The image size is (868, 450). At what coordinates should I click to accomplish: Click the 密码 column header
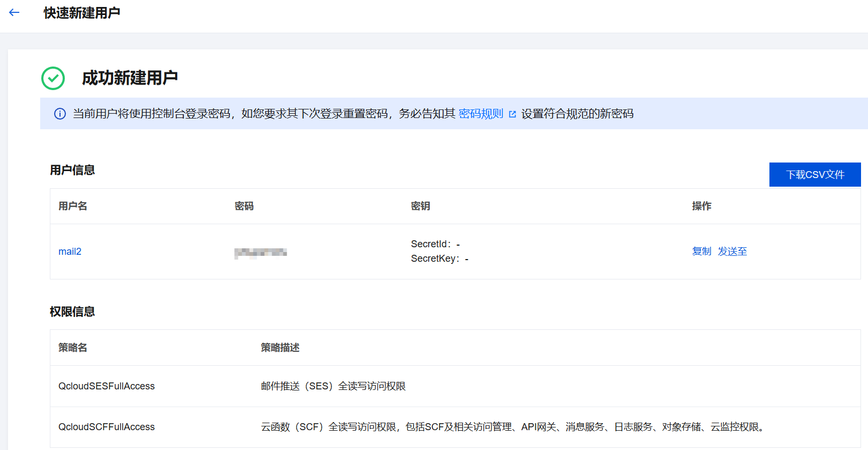(244, 206)
